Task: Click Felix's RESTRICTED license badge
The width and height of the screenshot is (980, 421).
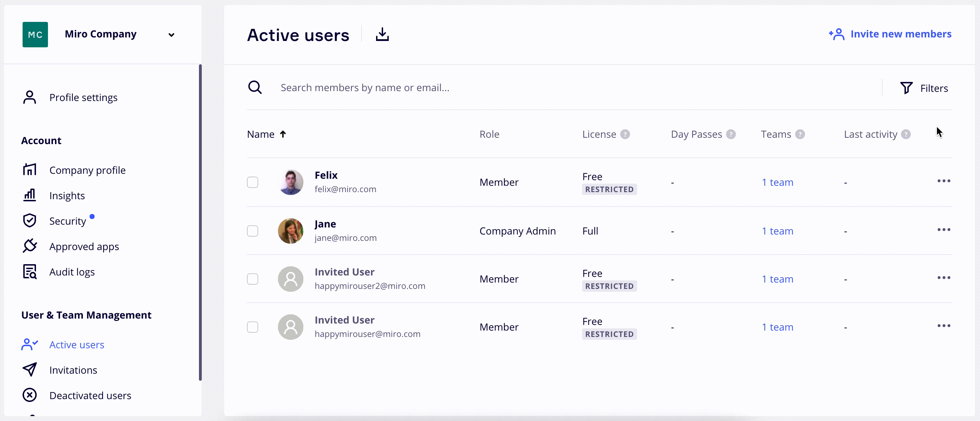Action: (x=609, y=189)
